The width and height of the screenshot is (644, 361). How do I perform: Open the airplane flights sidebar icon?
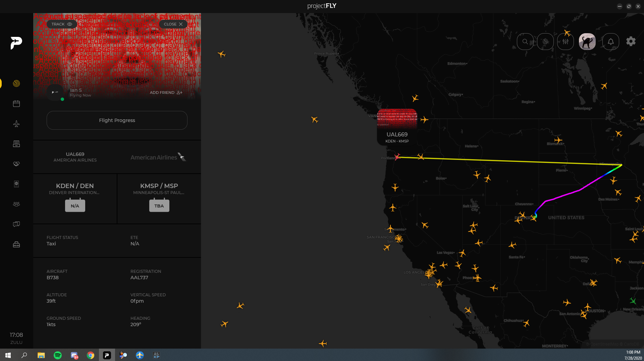point(16,124)
